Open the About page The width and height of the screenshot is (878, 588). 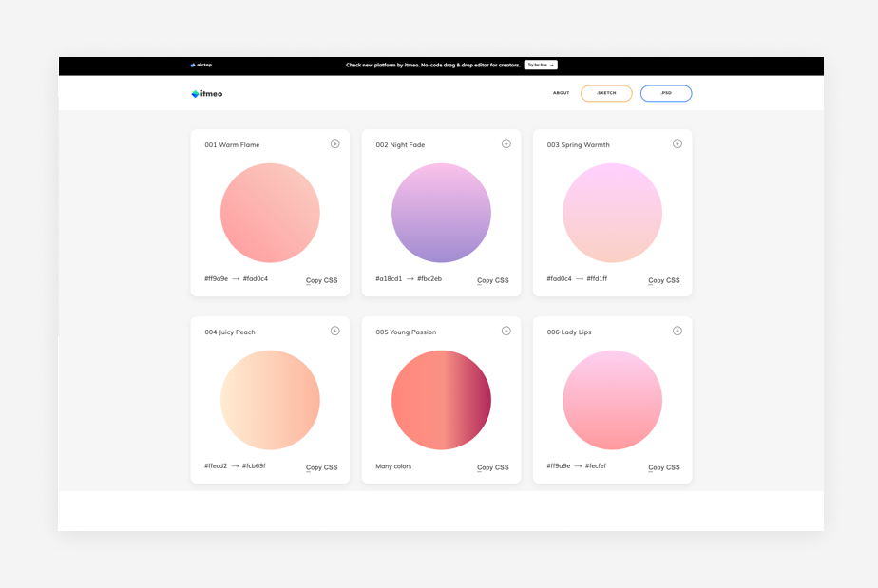561,93
